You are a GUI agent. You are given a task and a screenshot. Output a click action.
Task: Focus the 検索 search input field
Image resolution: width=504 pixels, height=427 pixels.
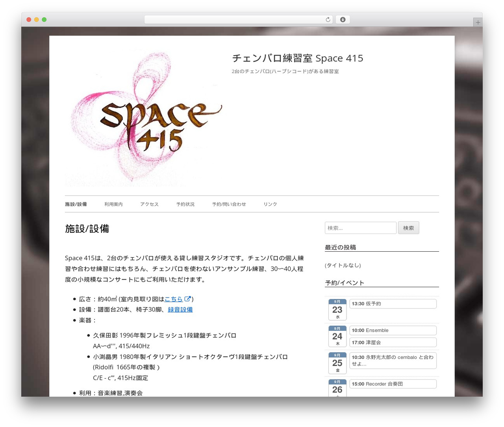coord(360,228)
